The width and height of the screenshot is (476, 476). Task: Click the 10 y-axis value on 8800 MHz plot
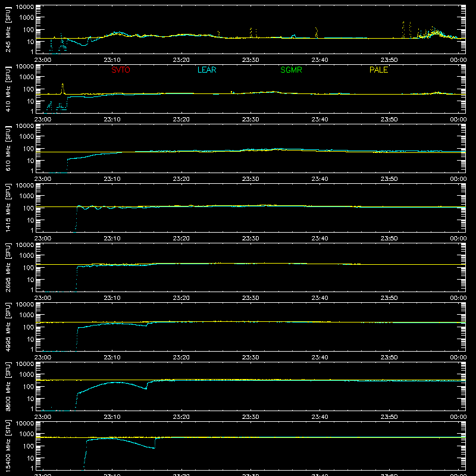(30, 399)
